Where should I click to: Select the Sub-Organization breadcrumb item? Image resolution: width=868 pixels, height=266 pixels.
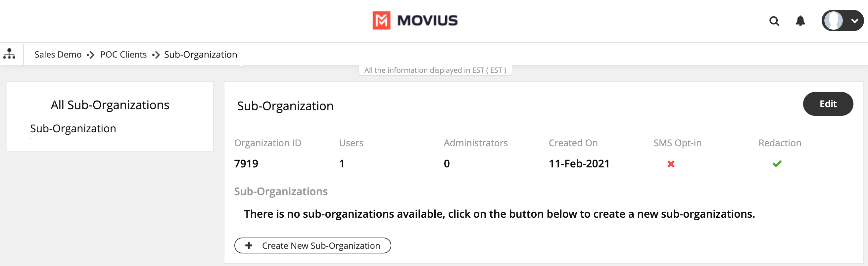[201, 55]
